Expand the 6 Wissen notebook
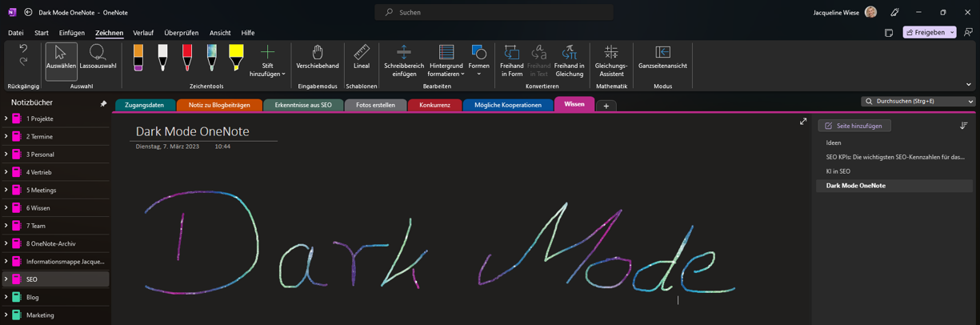Screen dimensions: 980x325 6,207
